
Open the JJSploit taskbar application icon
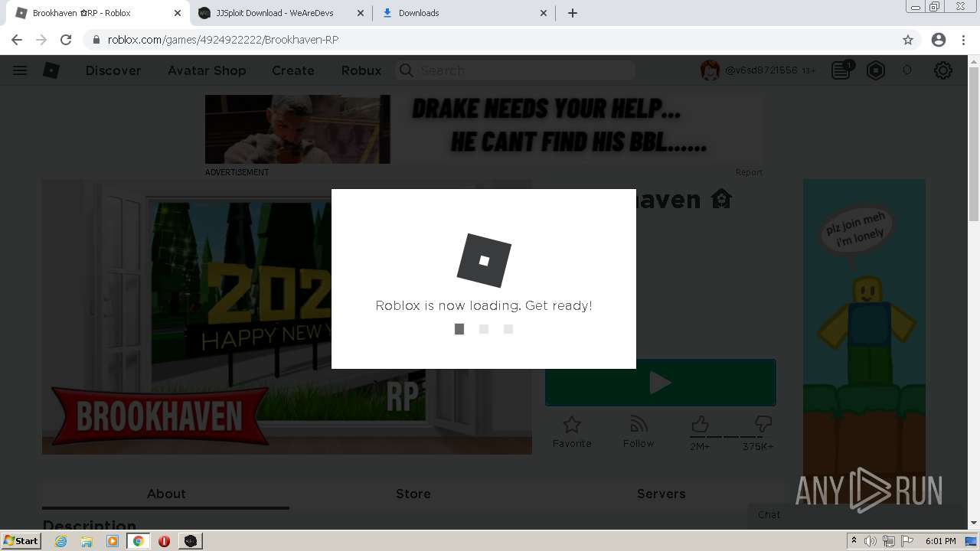click(x=191, y=541)
